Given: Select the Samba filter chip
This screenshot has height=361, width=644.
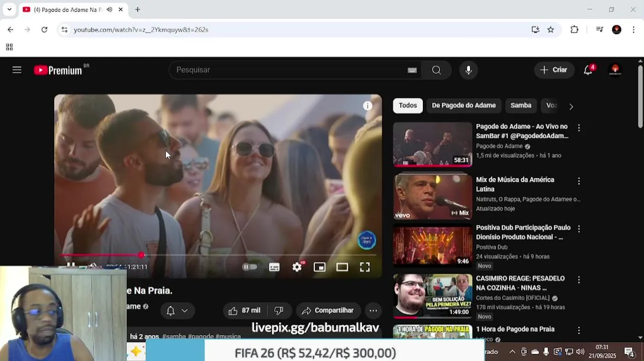Looking at the screenshot, I should click(521, 106).
